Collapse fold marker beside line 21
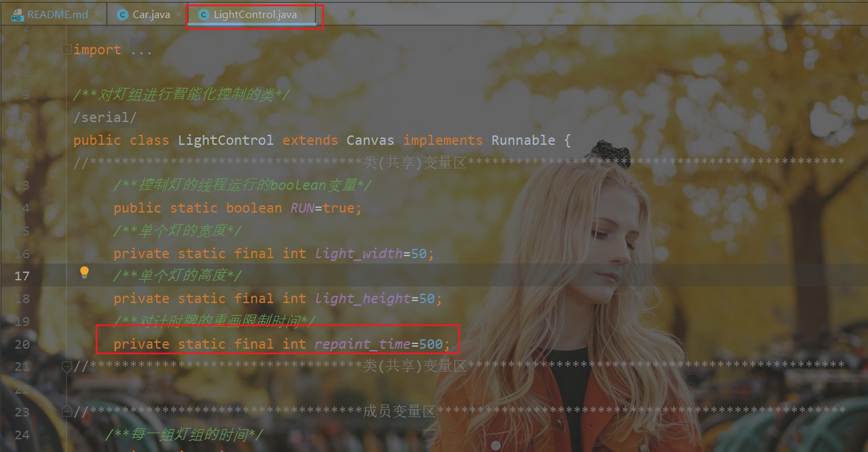Screen dimensions: 868x452 66,365
